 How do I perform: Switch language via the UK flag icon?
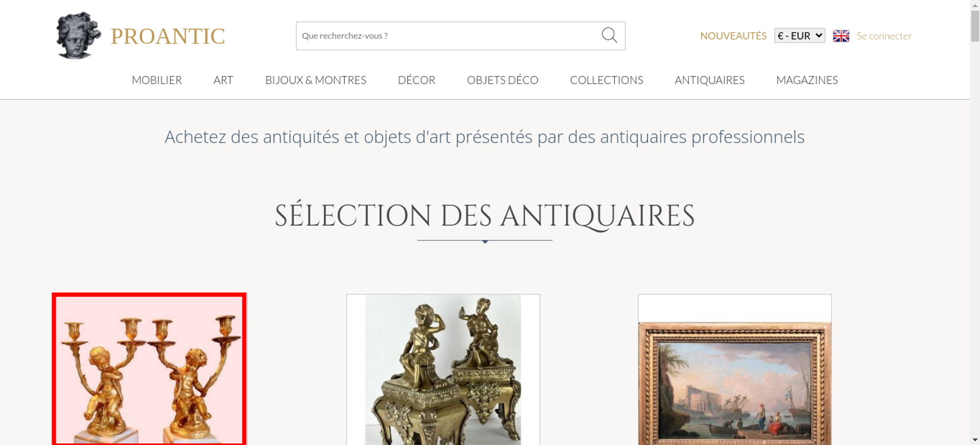coord(841,36)
